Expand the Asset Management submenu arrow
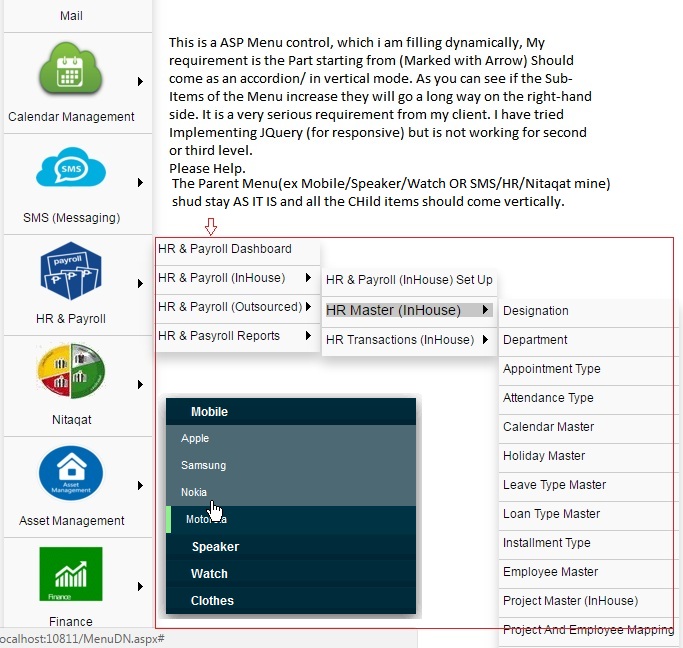The height and width of the screenshot is (648, 683). (x=140, y=486)
